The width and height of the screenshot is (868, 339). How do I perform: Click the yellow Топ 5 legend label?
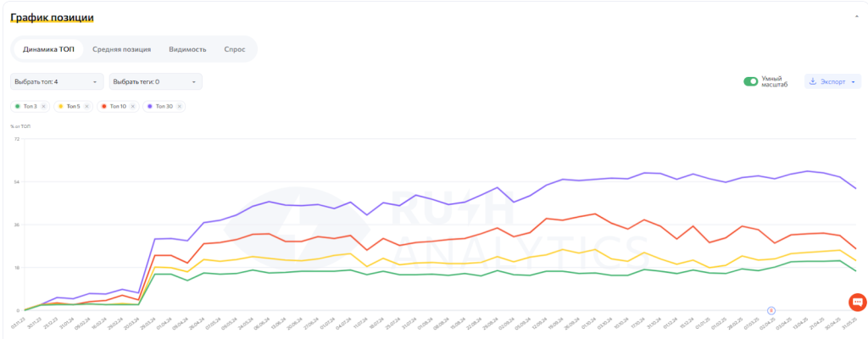[x=72, y=106]
